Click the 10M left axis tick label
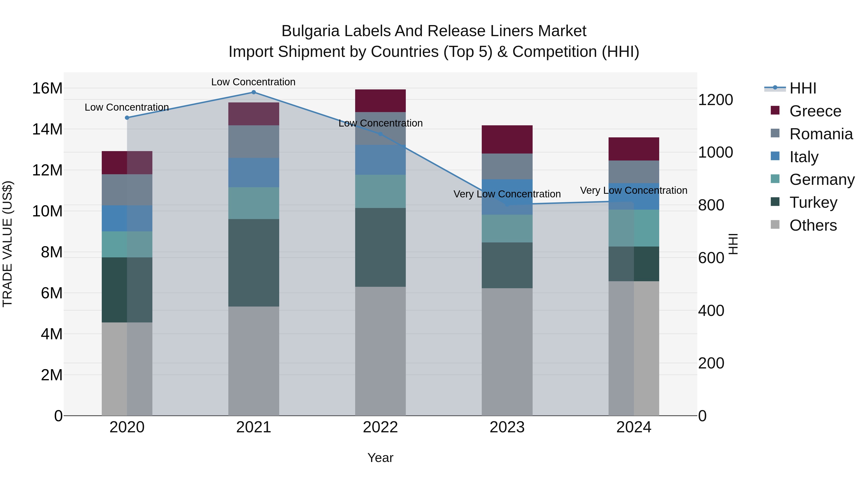The width and height of the screenshot is (868, 488). [x=47, y=211]
